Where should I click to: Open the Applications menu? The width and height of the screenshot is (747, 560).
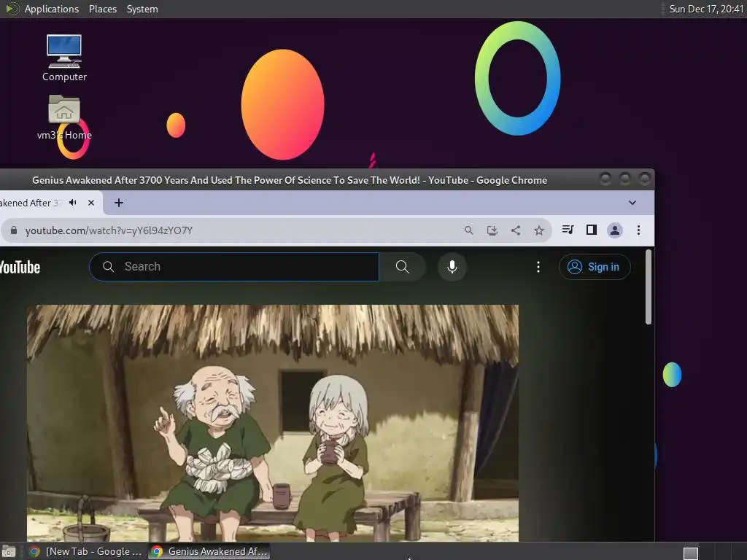(52, 9)
